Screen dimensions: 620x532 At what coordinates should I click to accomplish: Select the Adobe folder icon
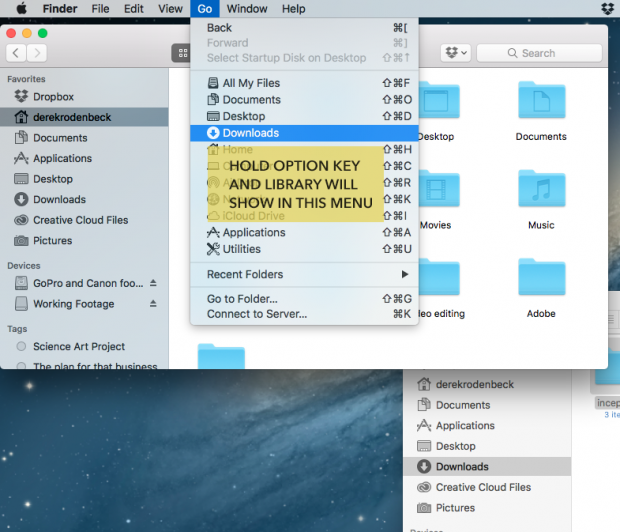point(541,278)
